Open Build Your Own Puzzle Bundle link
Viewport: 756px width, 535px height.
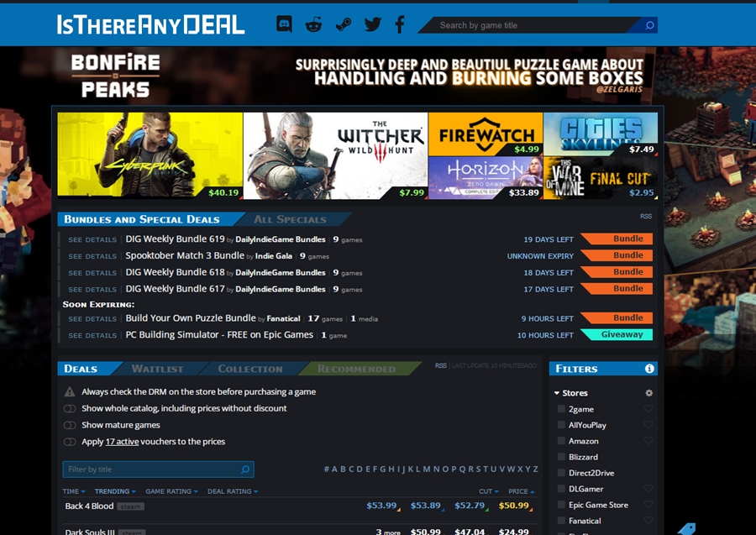191,318
